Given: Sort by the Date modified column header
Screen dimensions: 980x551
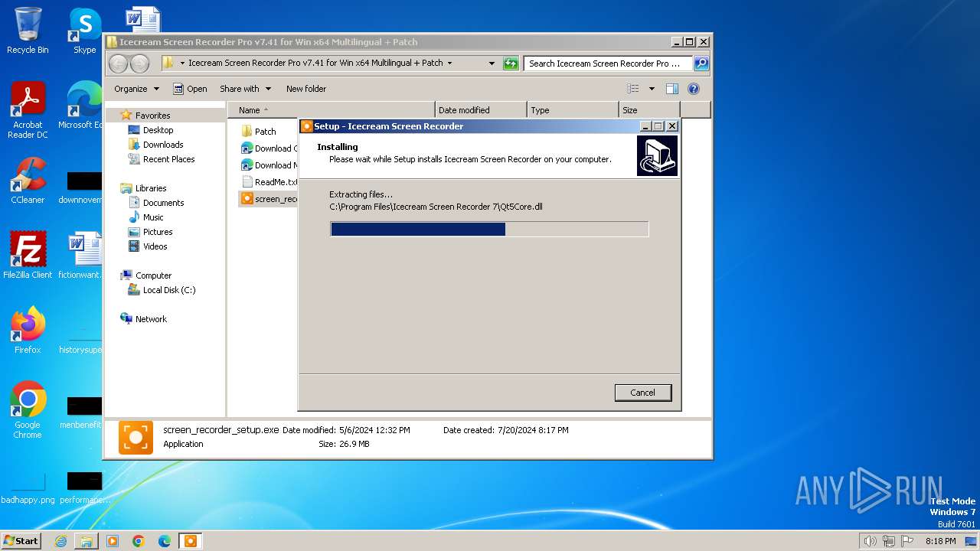Looking at the screenshot, I should pos(481,110).
